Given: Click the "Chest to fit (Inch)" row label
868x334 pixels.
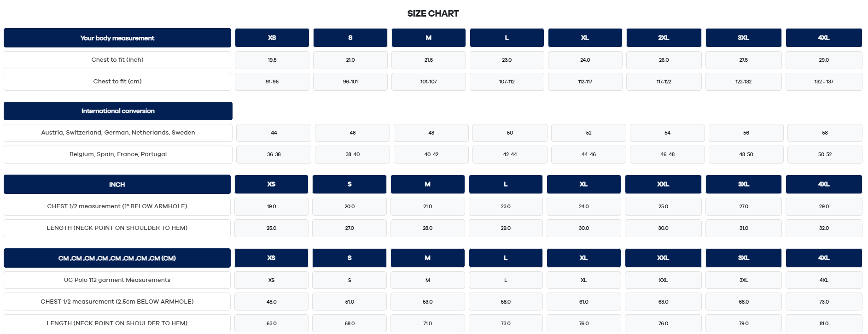Looking at the screenshot, I should coord(117,60).
